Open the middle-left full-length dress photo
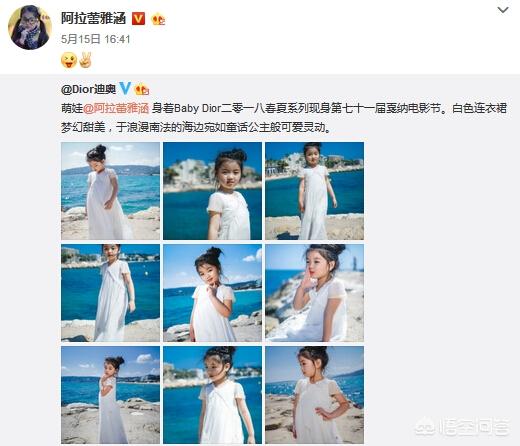 [x=110, y=293]
